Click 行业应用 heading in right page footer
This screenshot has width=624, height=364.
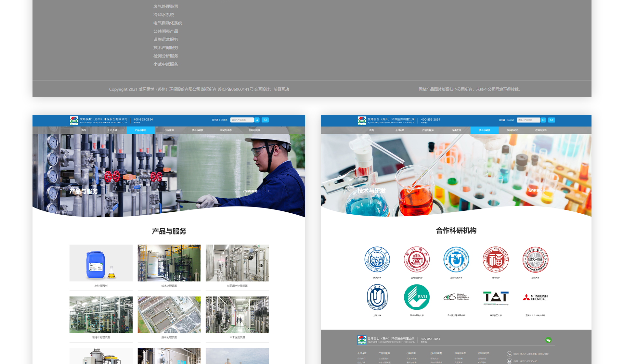click(x=411, y=353)
